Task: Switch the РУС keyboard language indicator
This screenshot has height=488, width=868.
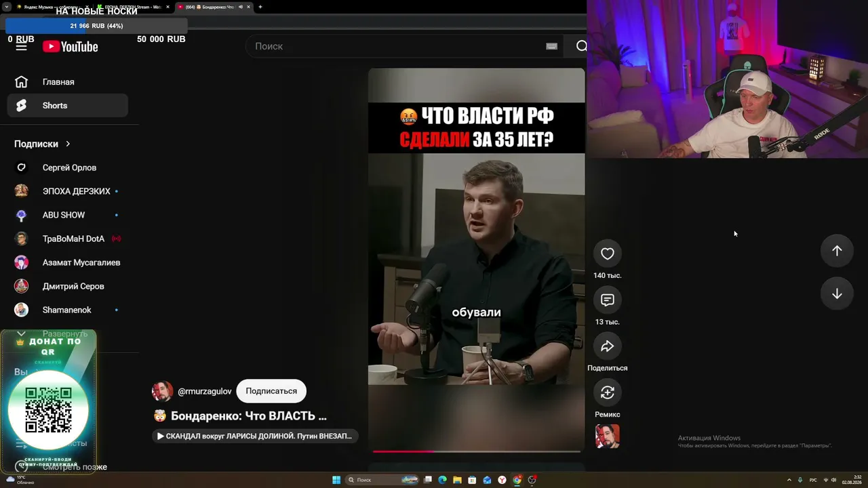Action: tap(813, 480)
